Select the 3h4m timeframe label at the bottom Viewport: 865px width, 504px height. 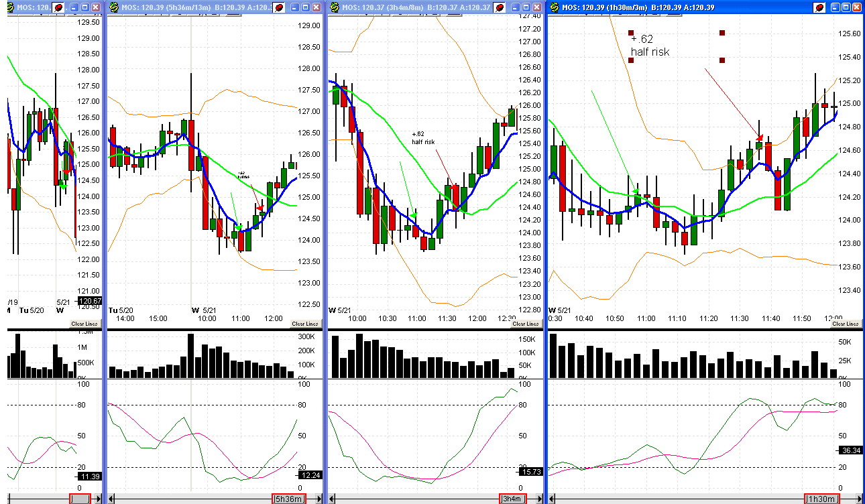click(x=512, y=499)
